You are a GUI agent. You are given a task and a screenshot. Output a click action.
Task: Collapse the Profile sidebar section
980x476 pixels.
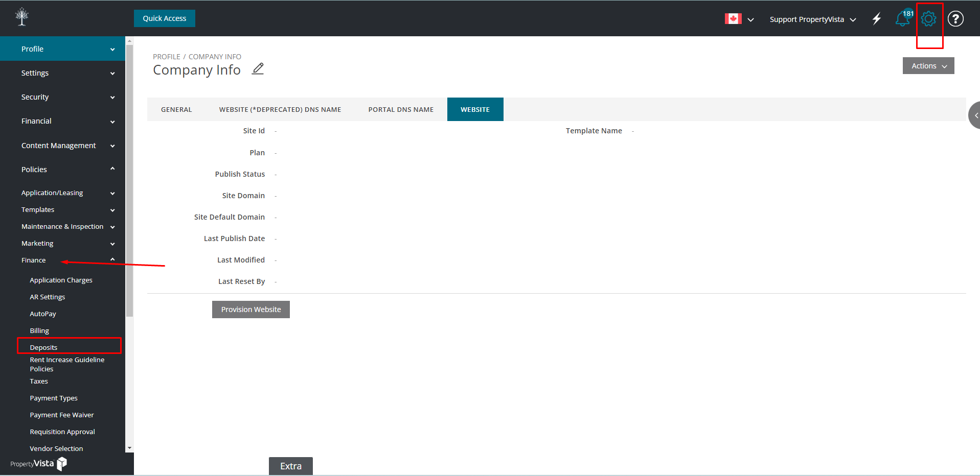(62, 49)
